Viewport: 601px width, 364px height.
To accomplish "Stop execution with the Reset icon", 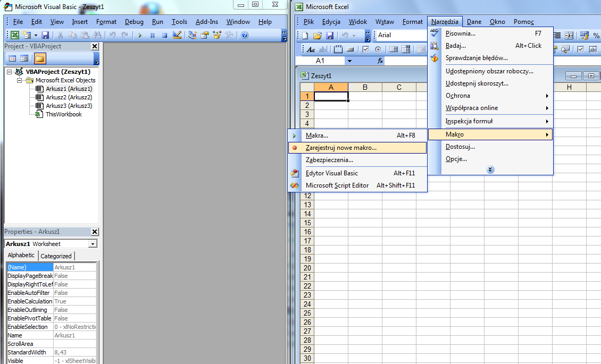I will [164, 35].
